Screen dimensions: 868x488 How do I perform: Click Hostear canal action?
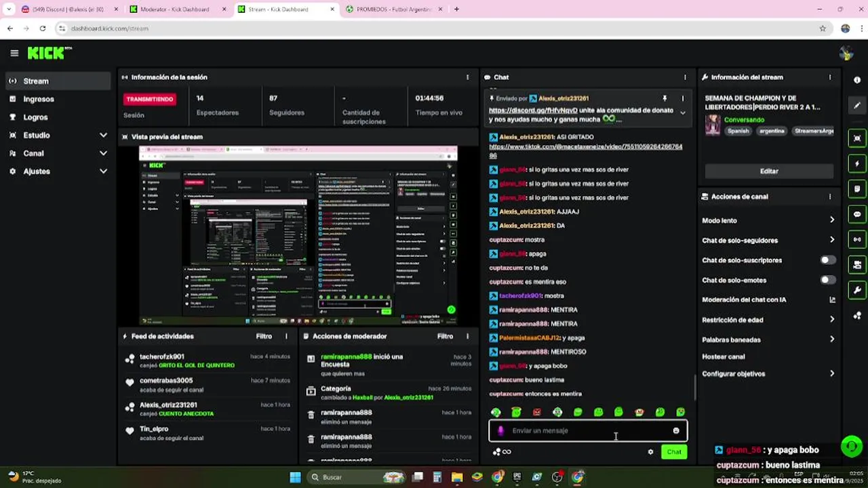tap(724, 357)
